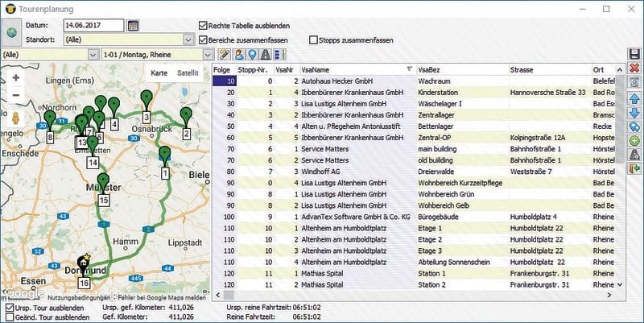Add a stop with green plus icon
Screen dimensions: 644x323
click(634, 141)
